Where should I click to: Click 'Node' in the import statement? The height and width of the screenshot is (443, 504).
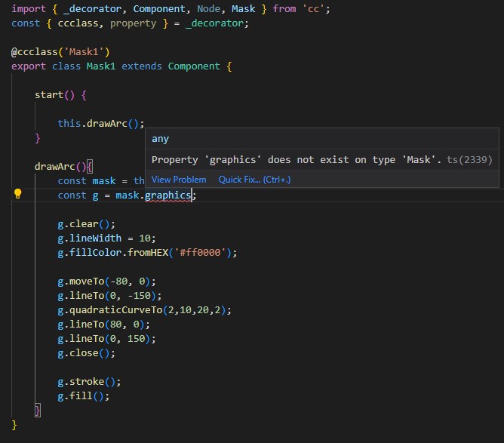[x=208, y=9]
